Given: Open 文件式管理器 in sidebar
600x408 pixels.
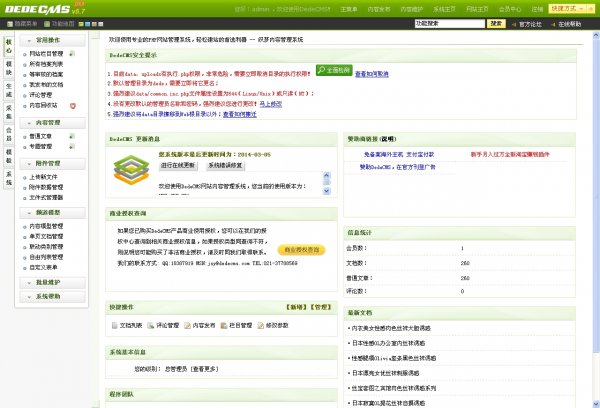Looking at the screenshot, I should click(x=46, y=197).
